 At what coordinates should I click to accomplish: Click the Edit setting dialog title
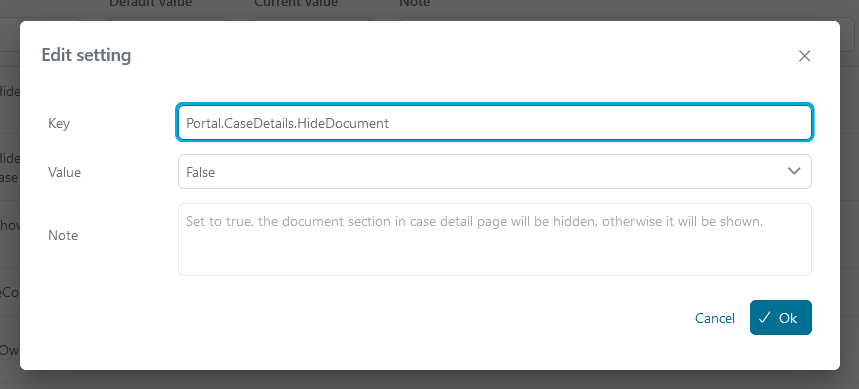click(87, 55)
